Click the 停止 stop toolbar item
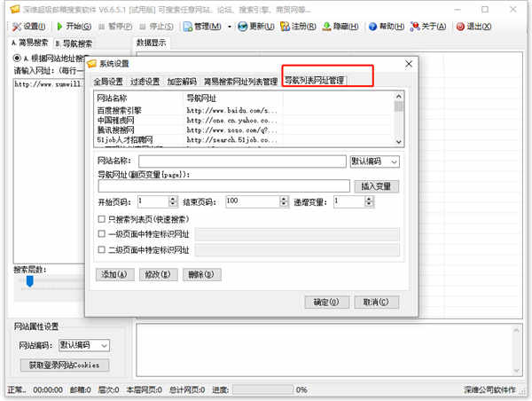This screenshot has width=532, height=401. coord(157,27)
